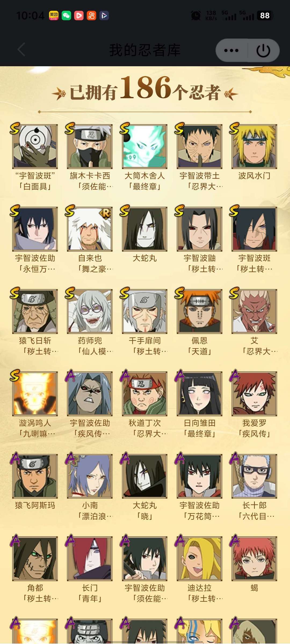Select the 药师兜 ninja portrait
Screen dimensions: 290x644
(90, 311)
